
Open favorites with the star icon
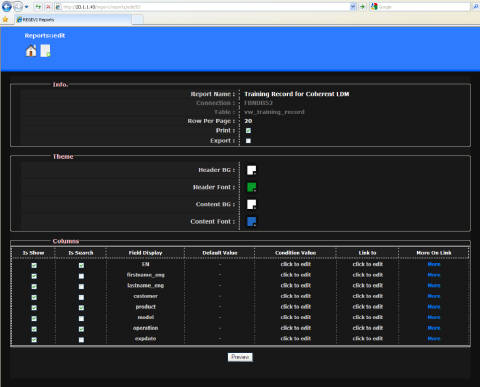coord(5,19)
